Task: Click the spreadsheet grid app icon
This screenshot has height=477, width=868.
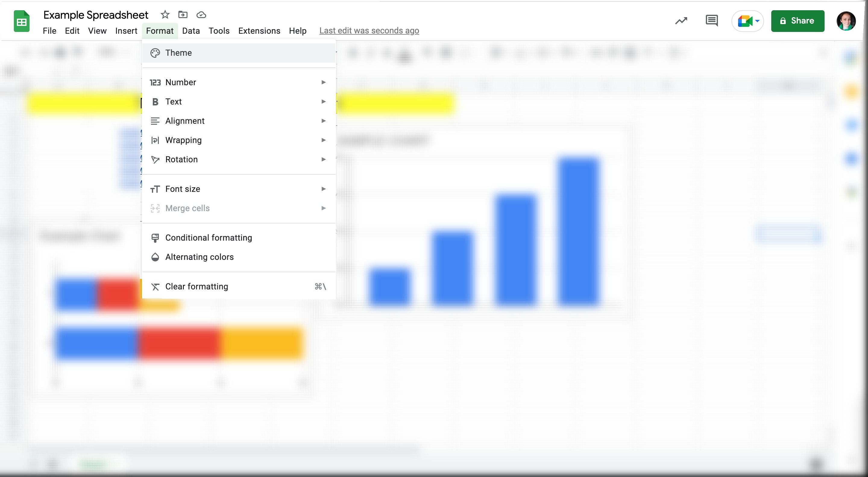Action: 21,20
